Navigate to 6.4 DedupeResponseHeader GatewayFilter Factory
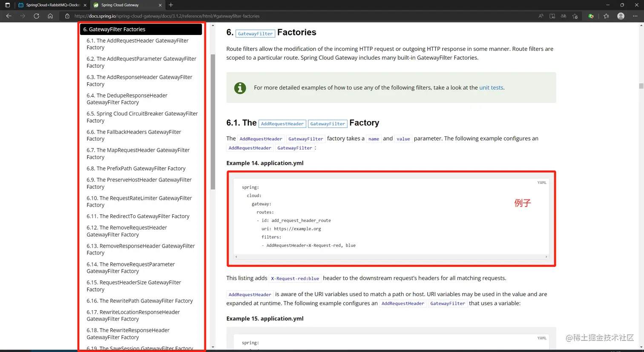 (x=127, y=99)
